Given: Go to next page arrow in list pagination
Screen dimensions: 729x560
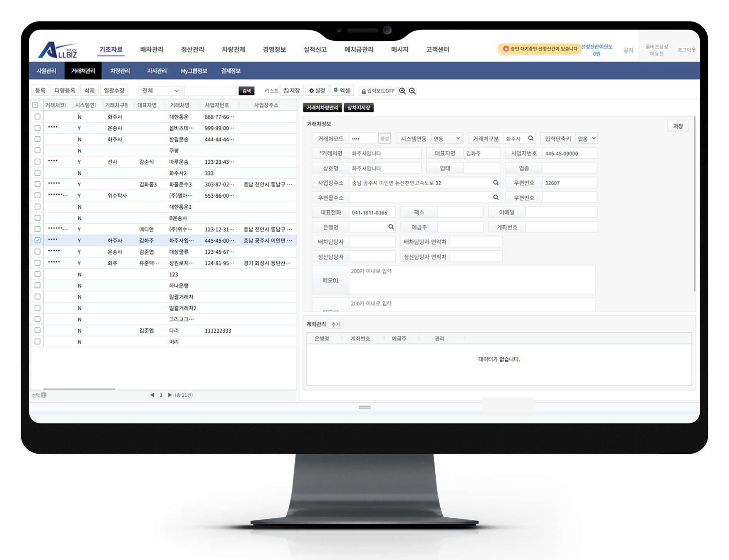Looking at the screenshot, I should (170, 395).
